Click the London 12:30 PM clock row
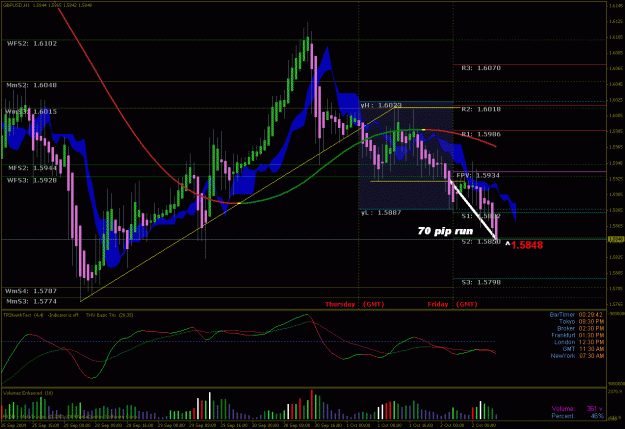Screen dimensions: 625x429 [579, 342]
